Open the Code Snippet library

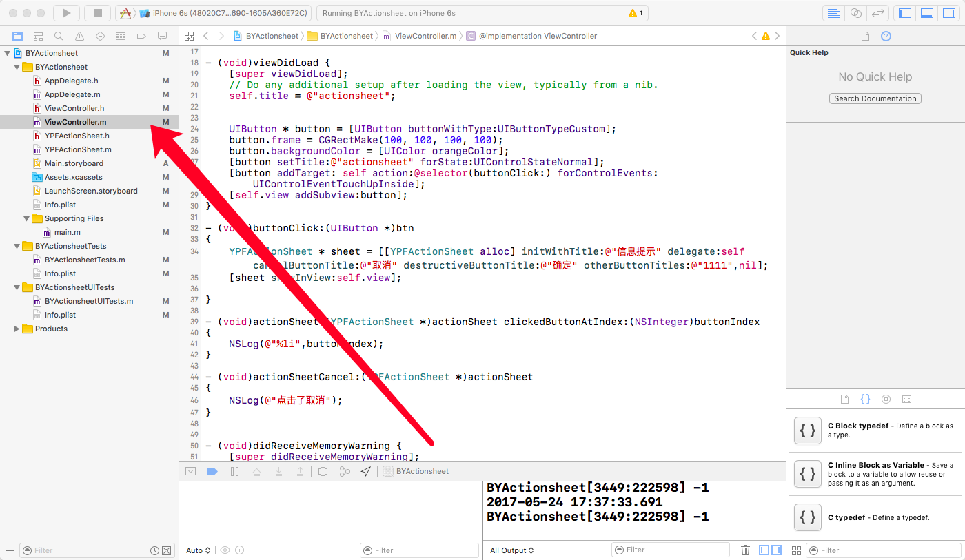tap(866, 398)
